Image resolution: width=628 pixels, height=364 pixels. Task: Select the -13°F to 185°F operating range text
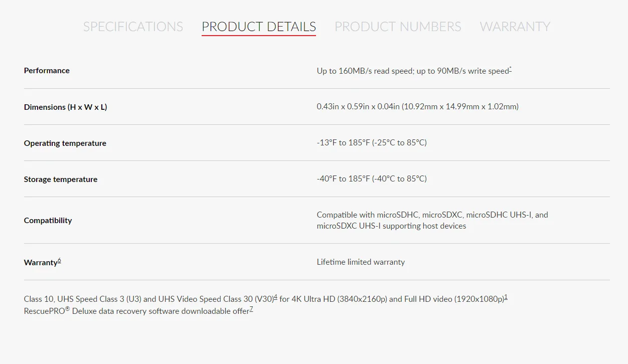coord(372,142)
